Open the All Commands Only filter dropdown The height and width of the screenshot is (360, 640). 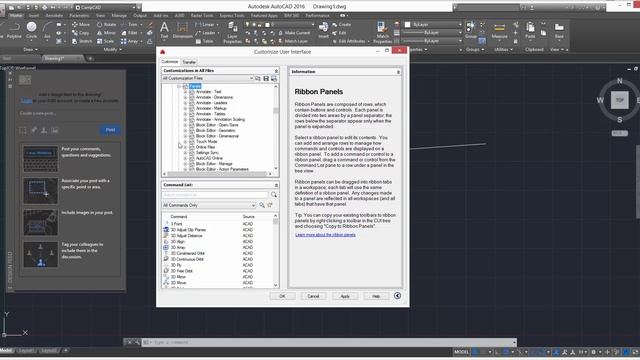(x=209, y=205)
